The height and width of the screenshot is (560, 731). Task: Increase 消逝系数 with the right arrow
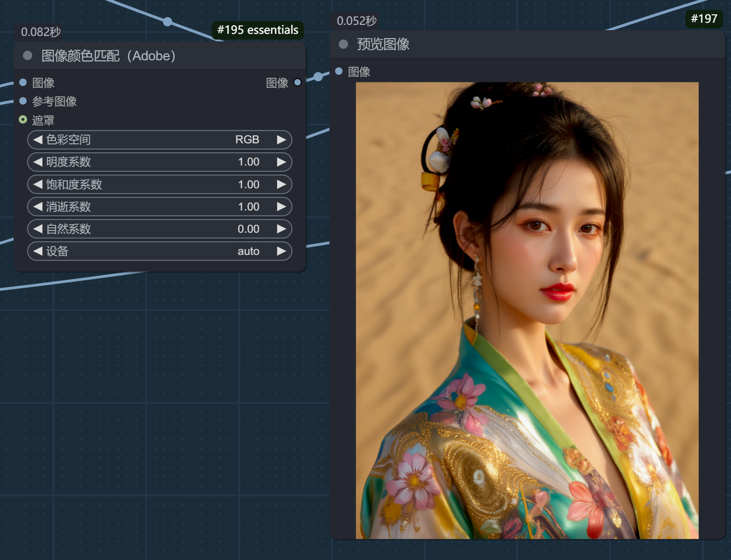[281, 207]
